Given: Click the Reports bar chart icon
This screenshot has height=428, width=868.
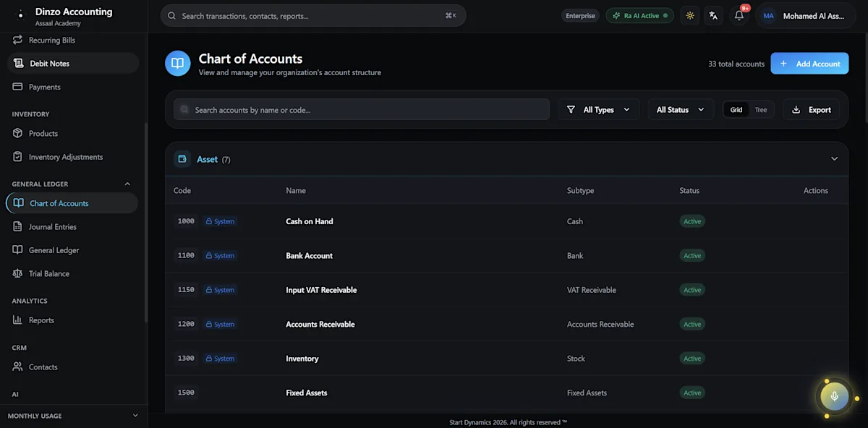Looking at the screenshot, I should point(18,320).
